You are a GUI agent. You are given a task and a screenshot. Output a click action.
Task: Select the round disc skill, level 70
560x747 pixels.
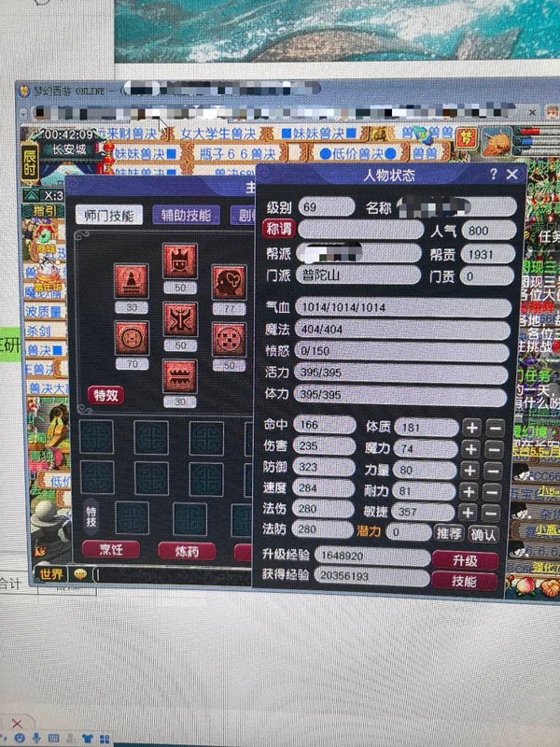pyautogui.click(x=132, y=338)
